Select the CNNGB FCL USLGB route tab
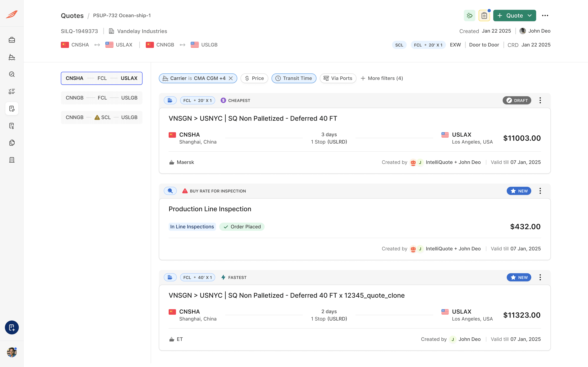 pyautogui.click(x=102, y=98)
